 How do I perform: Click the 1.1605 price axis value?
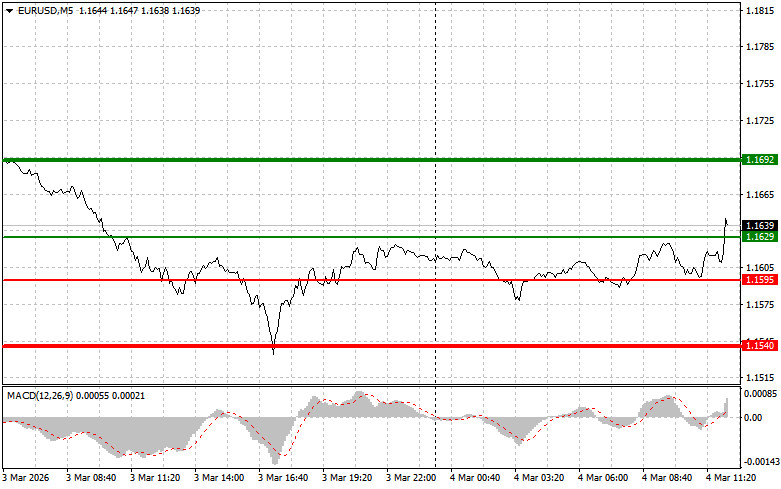click(x=760, y=268)
